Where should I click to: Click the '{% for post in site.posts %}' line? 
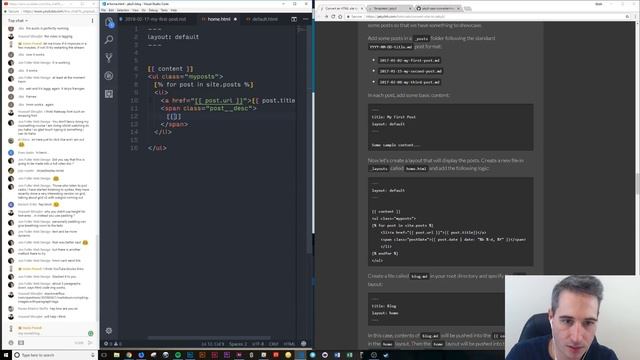(x=204, y=84)
